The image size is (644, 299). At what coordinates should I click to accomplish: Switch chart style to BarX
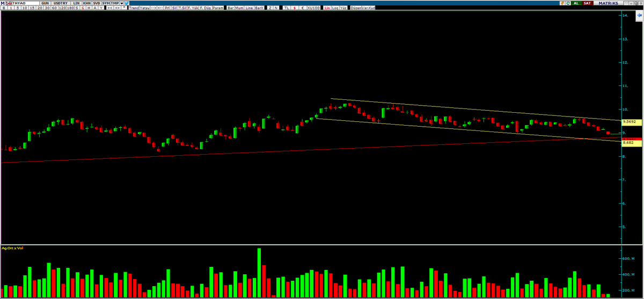coord(259,8)
